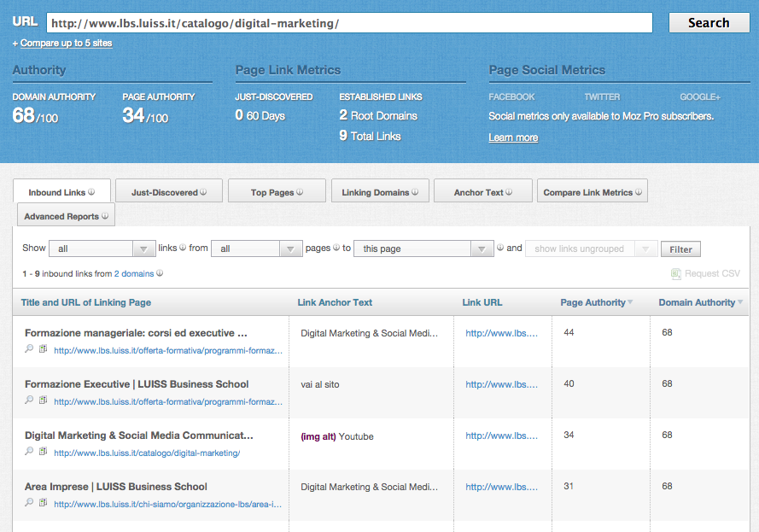Click the info icon after this page dropdown

tap(500, 248)
